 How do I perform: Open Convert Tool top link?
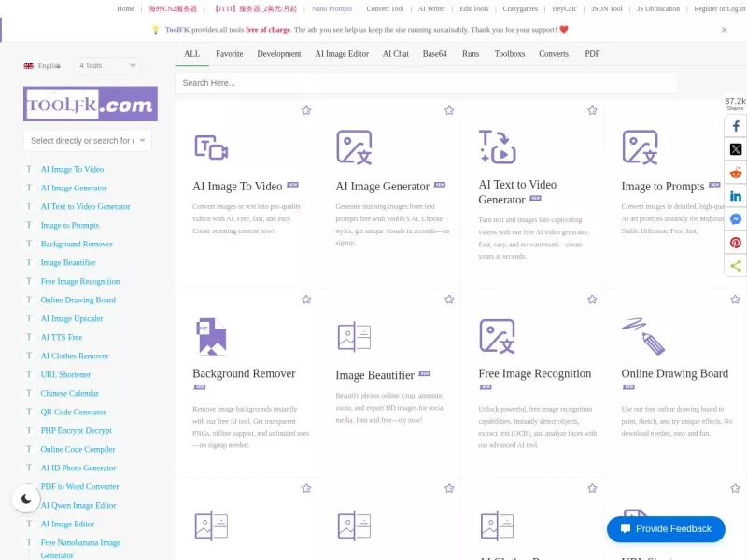click(x=385, y=8)
